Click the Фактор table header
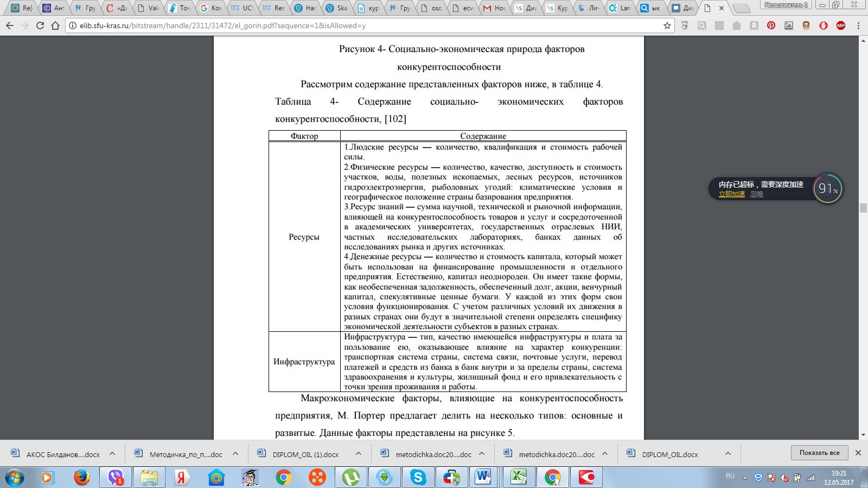Screen dimensions: 868x488 pos(304,136)
